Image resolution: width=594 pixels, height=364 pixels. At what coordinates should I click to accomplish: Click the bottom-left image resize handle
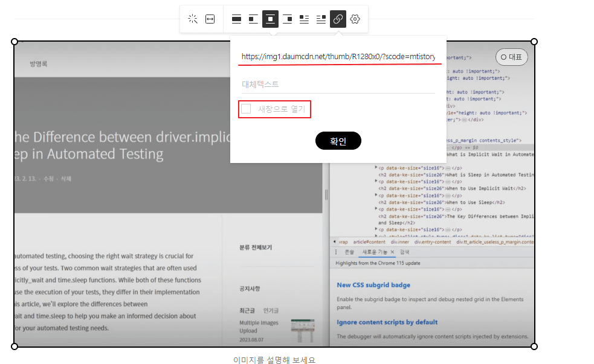[x=15, y=346]
